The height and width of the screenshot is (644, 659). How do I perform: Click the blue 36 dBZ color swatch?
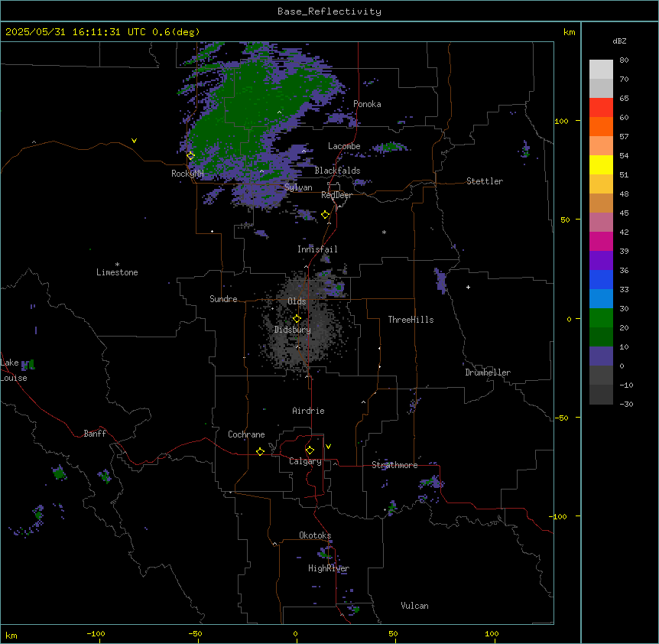601,279
